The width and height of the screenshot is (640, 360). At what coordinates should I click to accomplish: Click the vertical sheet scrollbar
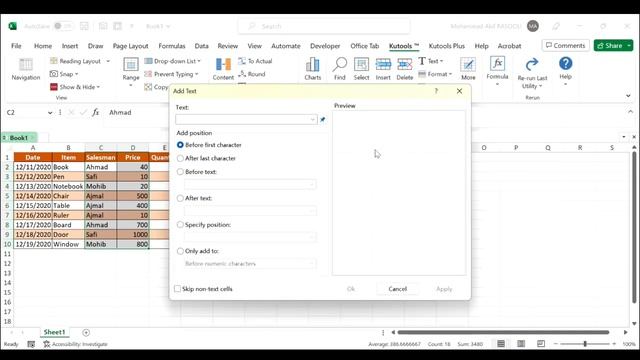click(x=634, y=227)
